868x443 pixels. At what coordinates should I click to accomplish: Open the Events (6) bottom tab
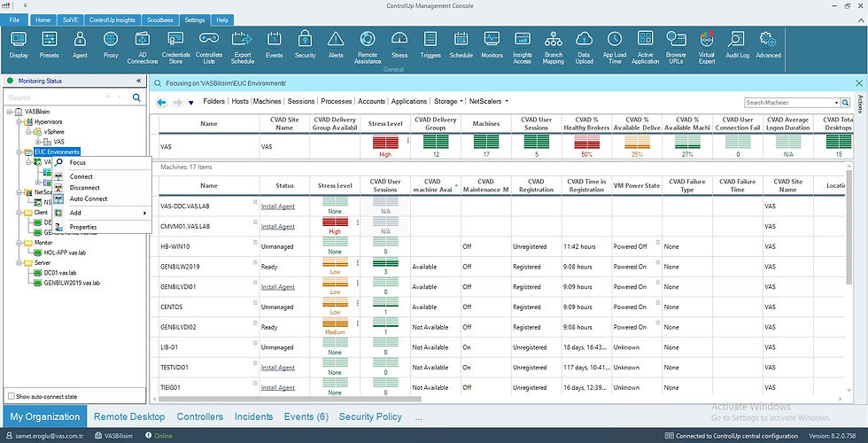(306, 416)
